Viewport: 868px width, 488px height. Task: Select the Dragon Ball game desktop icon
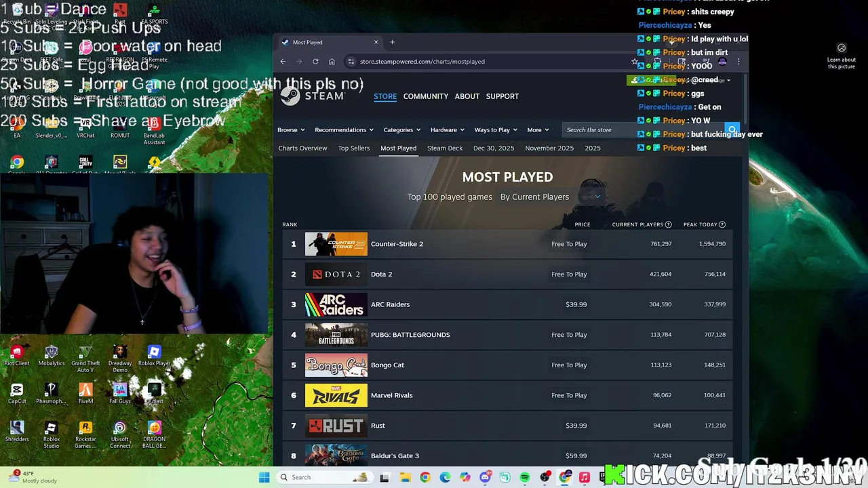[154, 434]
